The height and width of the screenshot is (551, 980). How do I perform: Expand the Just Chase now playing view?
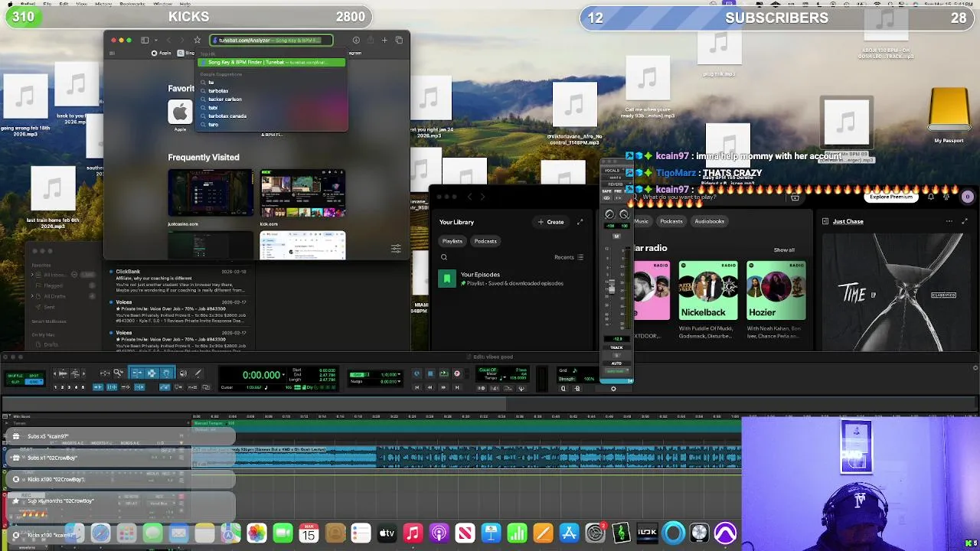pyautogui.click(x=965, y=221)
